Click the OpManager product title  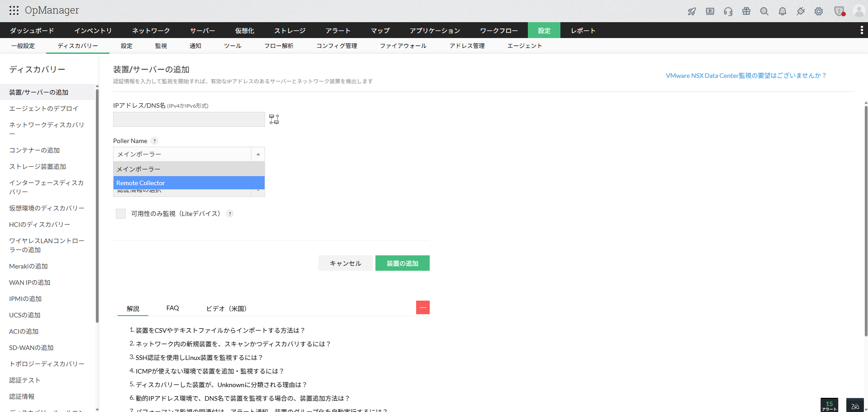coord(52,10)
